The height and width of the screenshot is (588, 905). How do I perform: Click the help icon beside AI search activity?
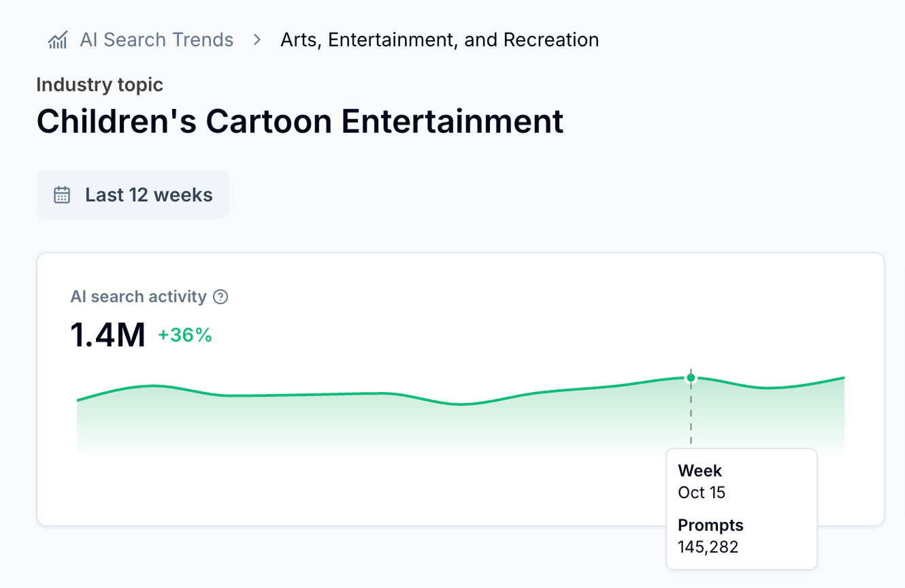tap(220, 297)
